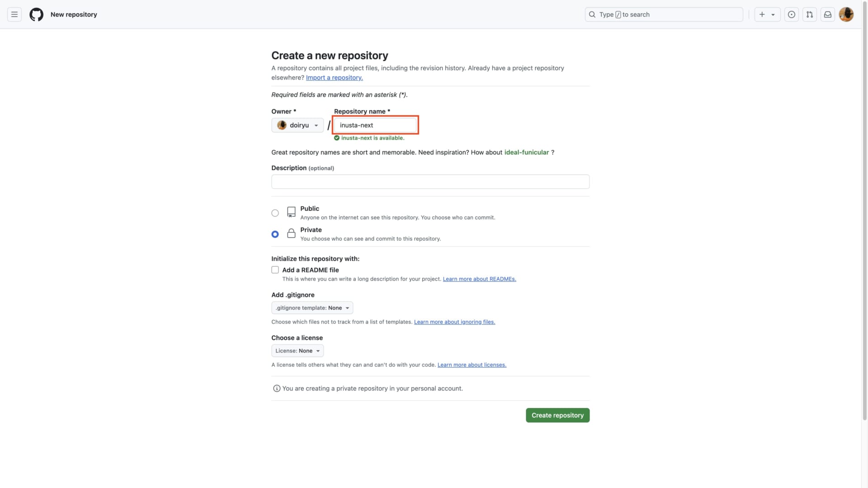Open the Pull requests icon in header
Viewport: 868px width, 488px height.
point(809,14)
